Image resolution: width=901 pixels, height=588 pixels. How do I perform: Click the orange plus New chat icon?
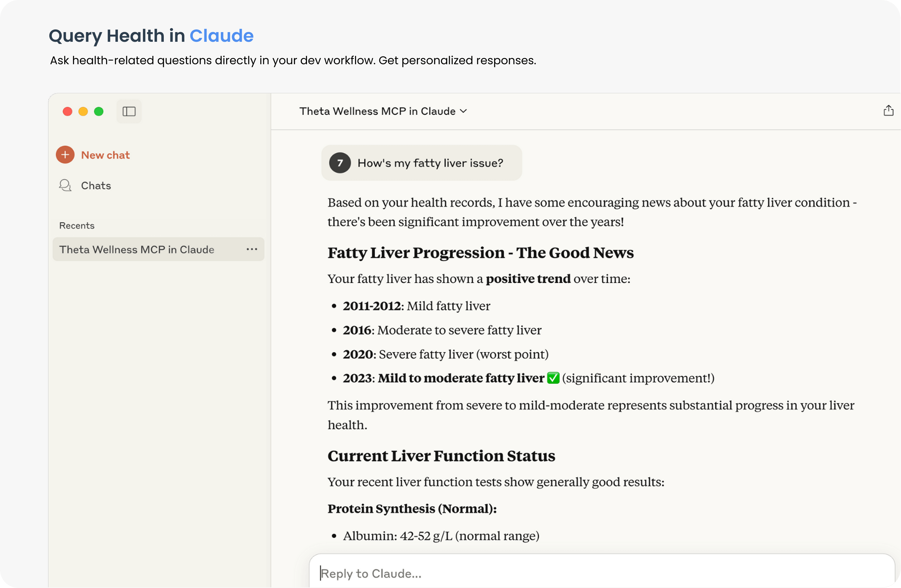[x=65, y=155]
